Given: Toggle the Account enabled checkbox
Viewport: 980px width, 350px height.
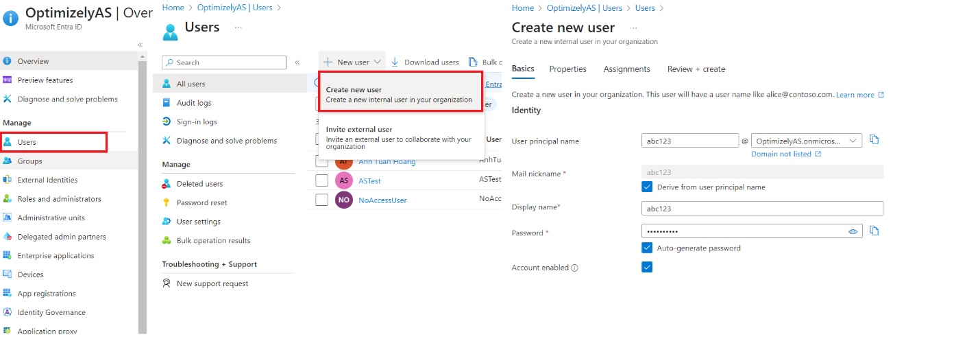Looking at the screenshot, I should (647, 267).
